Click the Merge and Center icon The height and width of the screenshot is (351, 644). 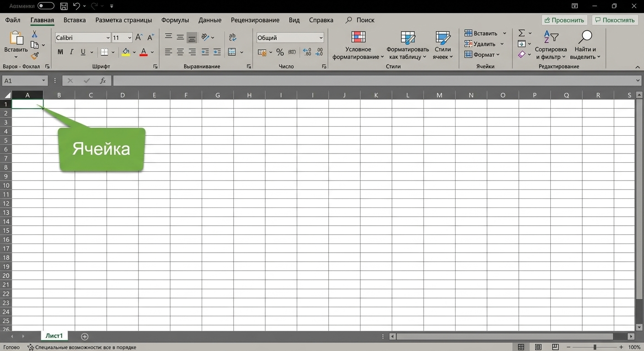[x=232, y=52]
